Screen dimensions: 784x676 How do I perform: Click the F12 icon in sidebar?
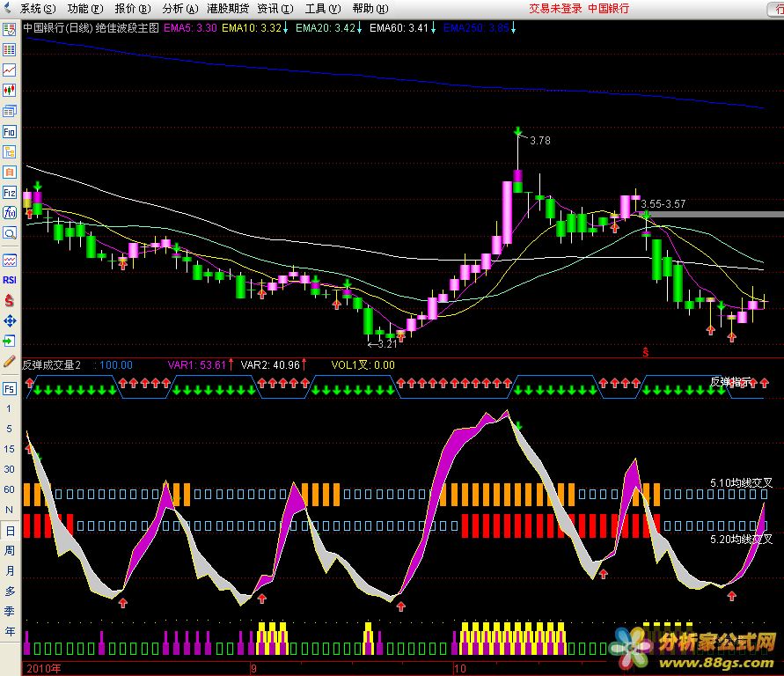(x=9, y=193)
